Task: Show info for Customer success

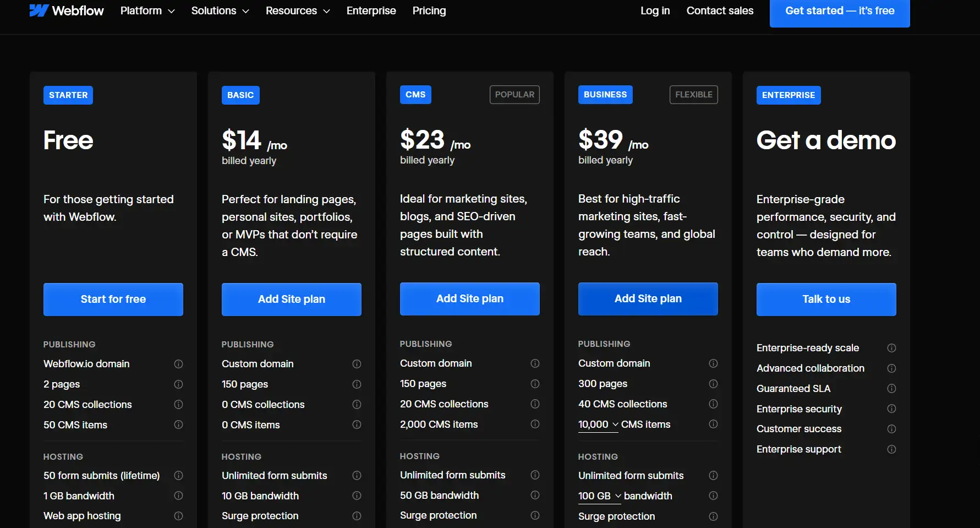Action: point(891,429)
